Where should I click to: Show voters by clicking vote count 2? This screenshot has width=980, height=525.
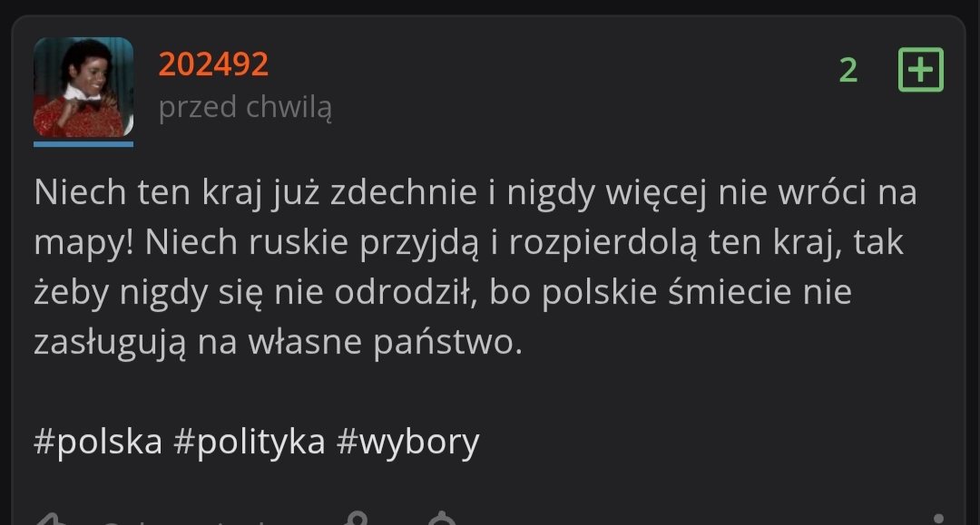pos(848,70)
